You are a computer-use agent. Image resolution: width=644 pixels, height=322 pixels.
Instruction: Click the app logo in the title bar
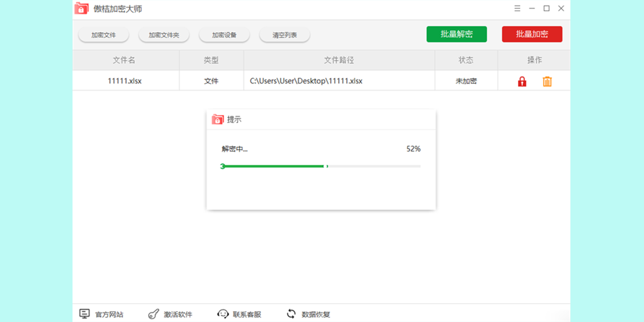coord(80,9)
